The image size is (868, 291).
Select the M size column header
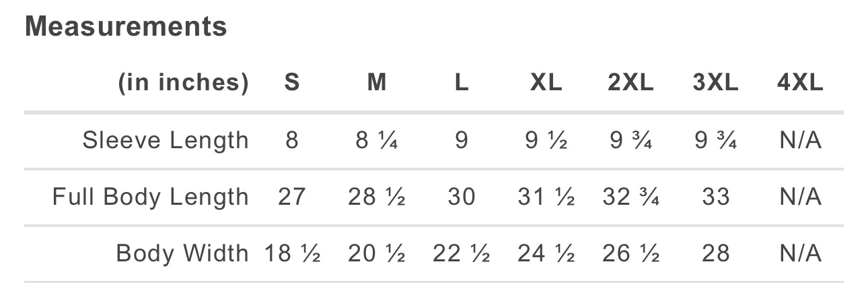pos(377,83)
